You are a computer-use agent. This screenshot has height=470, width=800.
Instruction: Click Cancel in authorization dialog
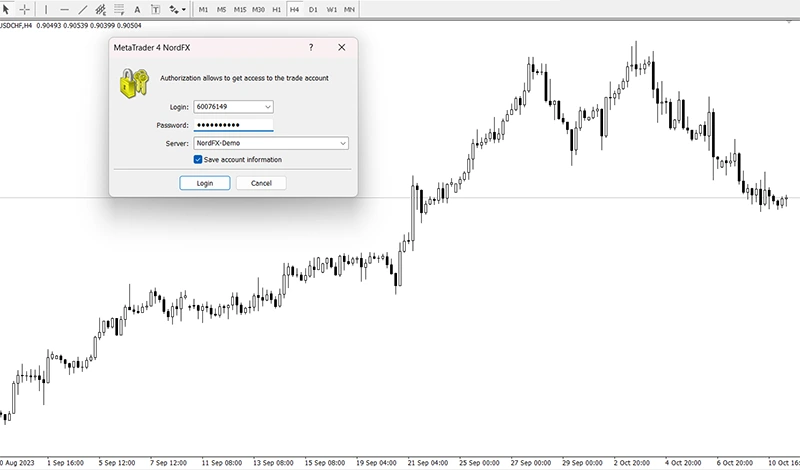click(x=261, y=183)
